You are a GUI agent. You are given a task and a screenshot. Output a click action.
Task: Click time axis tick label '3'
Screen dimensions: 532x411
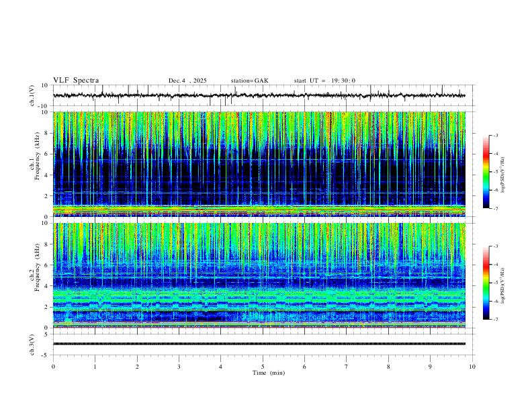click(179, 367)
